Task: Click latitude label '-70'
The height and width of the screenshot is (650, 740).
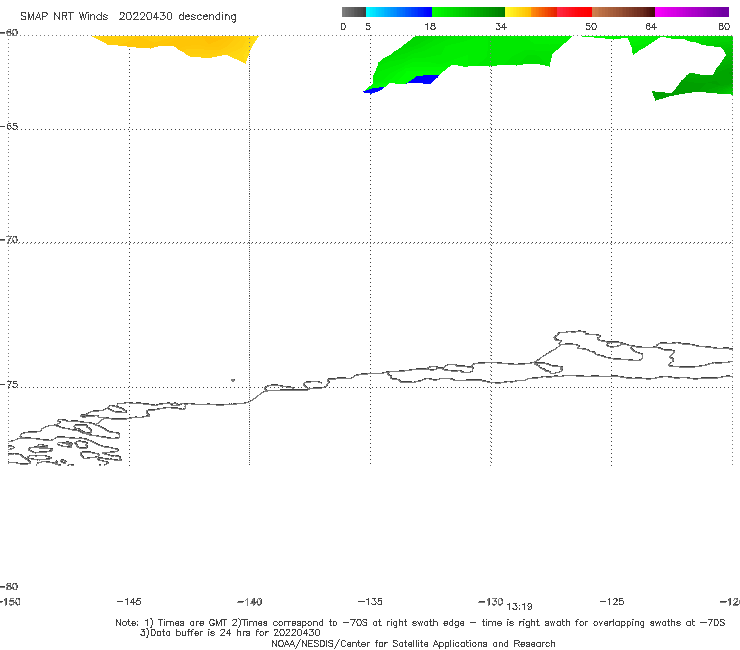Action: pos(9,240)
